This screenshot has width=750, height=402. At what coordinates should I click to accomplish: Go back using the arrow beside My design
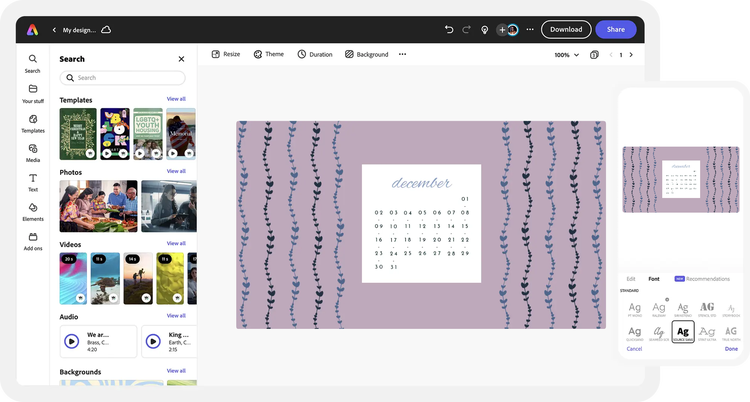pyautogui.click(x=54, y=30)
